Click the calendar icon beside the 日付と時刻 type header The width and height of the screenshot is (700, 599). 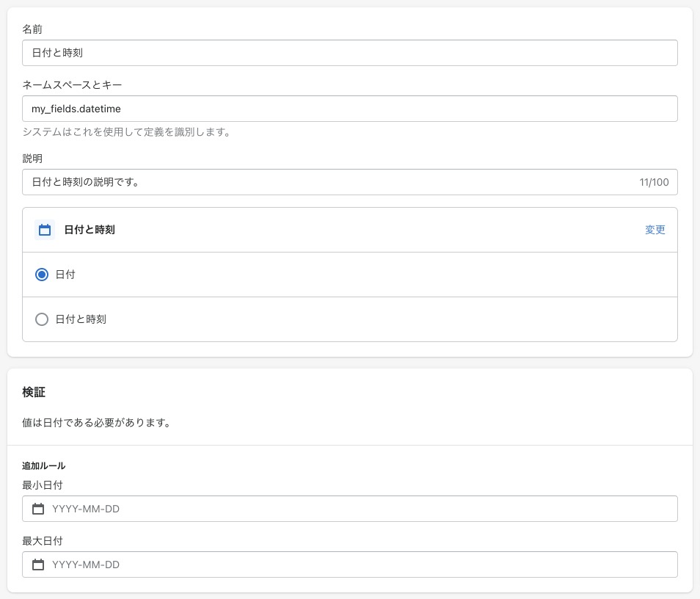click(45, 230)
